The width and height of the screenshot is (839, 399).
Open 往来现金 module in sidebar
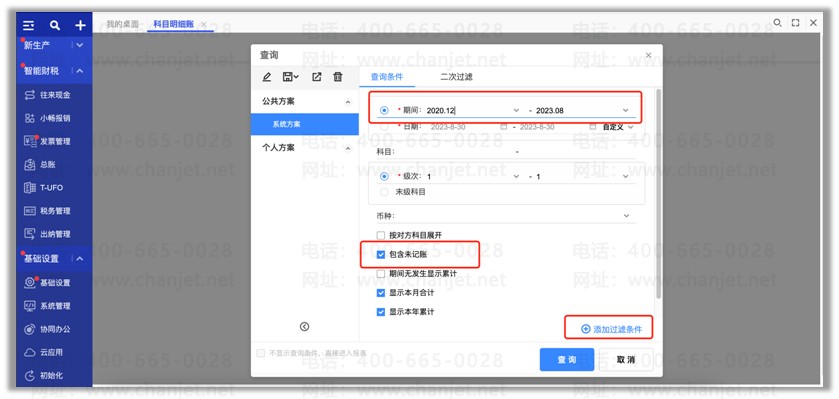(x=48, y=95)
